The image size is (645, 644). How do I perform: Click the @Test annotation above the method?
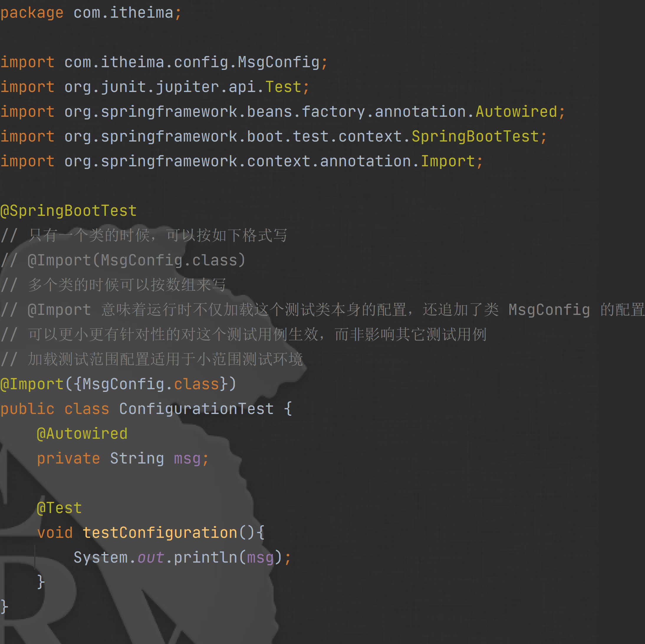tap(59, 508)
